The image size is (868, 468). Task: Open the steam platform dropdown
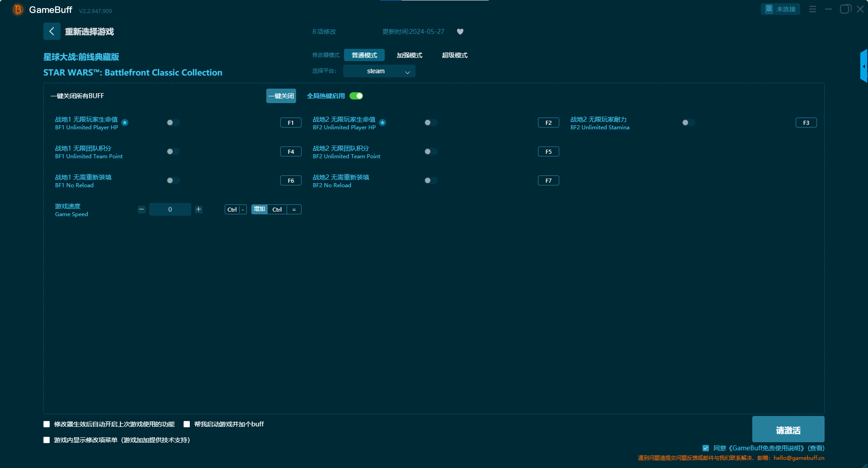click(379, 71)
